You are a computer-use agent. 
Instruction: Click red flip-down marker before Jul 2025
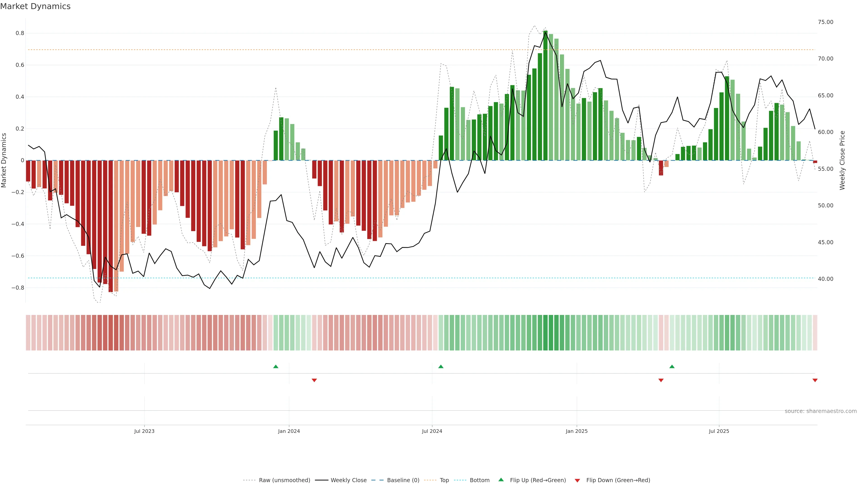coord(661,380)
